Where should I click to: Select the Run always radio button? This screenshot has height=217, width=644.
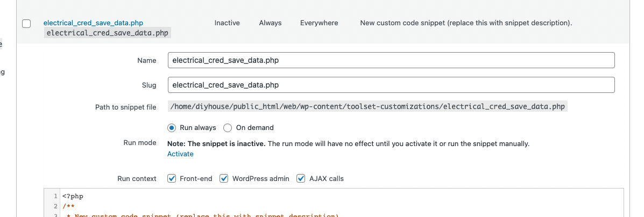[x=172, y=128]
